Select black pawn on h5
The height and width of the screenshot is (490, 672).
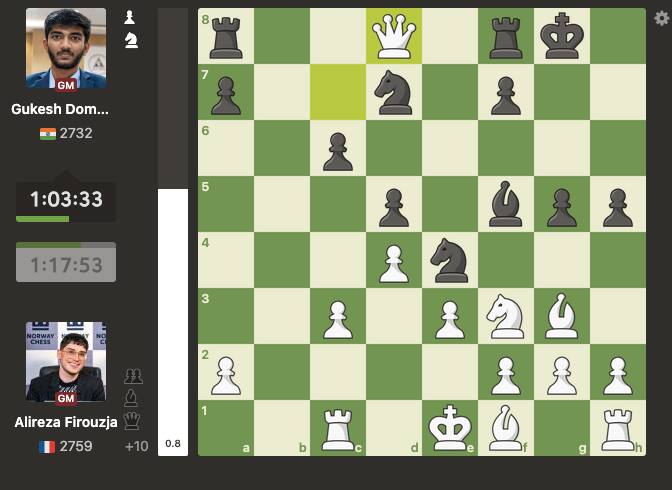click(x=618, y=207)
